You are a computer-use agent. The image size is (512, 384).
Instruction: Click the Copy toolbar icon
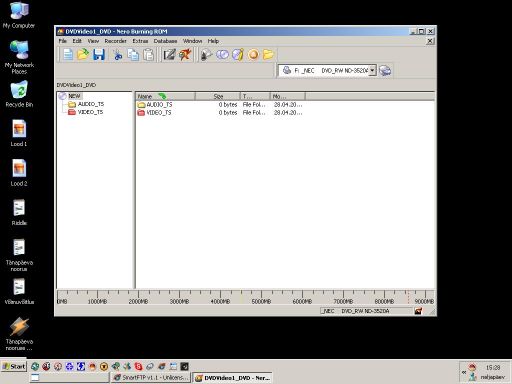pos(133,54)
